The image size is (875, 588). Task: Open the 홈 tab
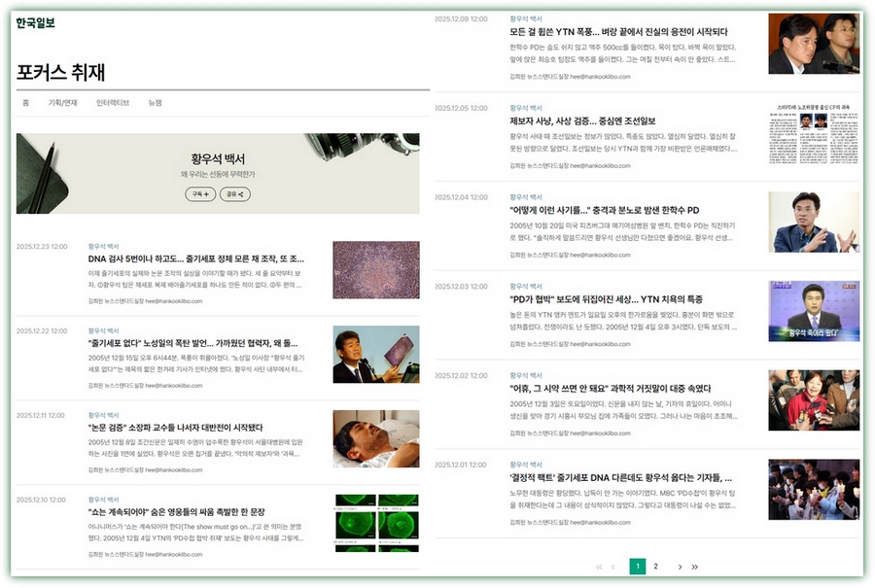pyautogui.click(x=25, y=102)
